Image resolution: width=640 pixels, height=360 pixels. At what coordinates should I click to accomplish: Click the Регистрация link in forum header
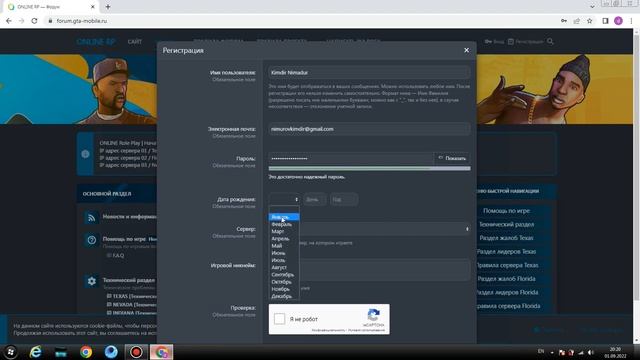click(526, 42)
